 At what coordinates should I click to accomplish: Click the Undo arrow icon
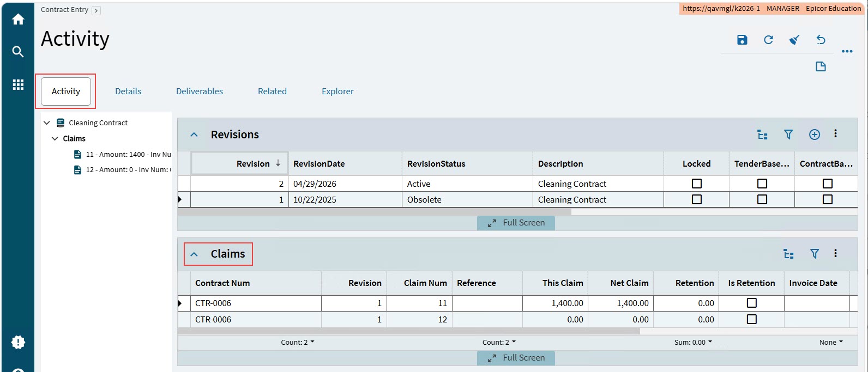point(821,40)
